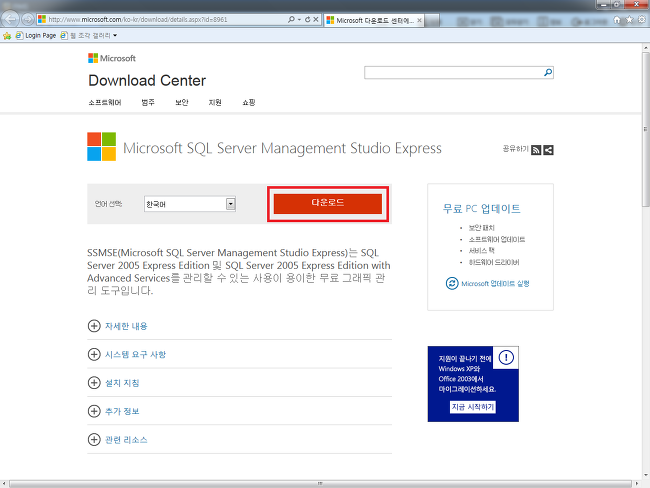Click the vertical scrollbar down arrow
650x488 pixels.
tap(646, 475)
